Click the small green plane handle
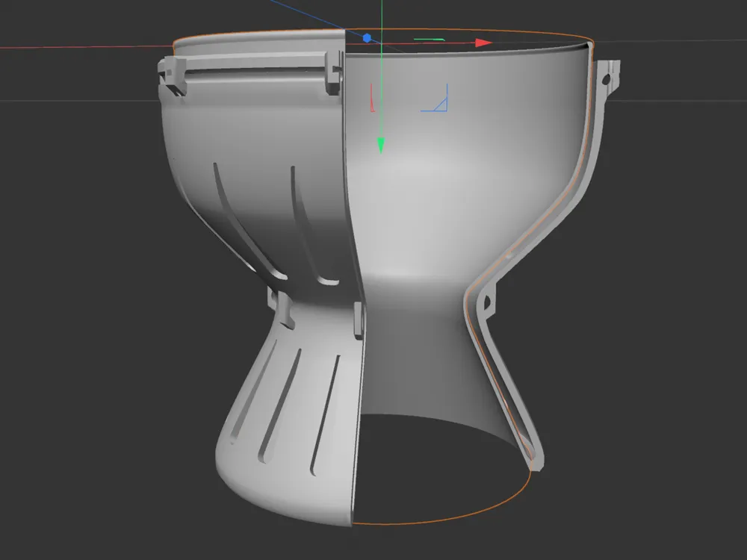Screen dimensions: 747x560 coord(431,39)
